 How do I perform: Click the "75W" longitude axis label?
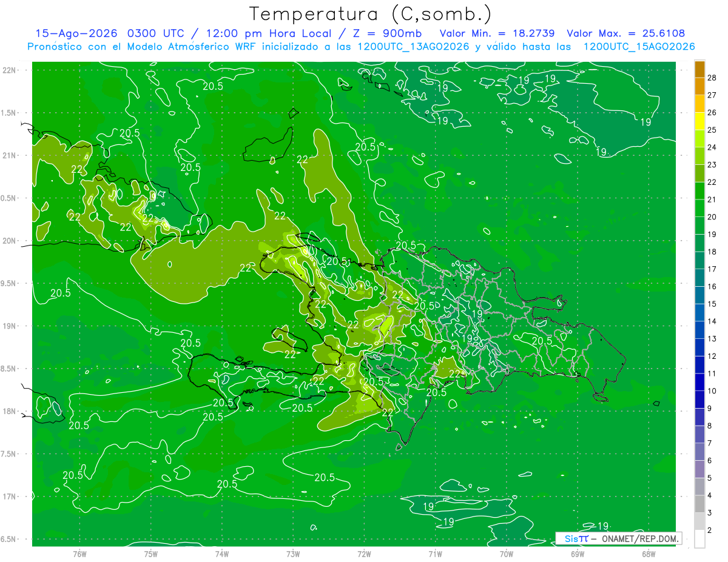[x=151, y=554]
